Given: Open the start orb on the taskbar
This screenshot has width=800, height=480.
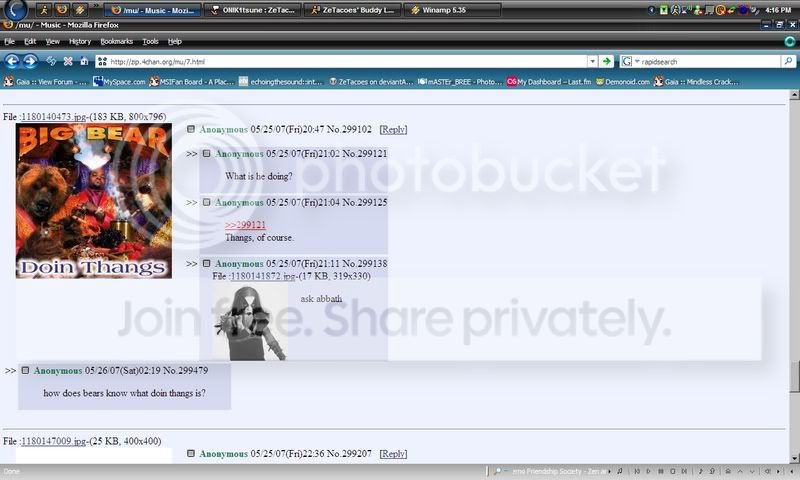Looking at the screenshot, I should (x=15, y=9).
